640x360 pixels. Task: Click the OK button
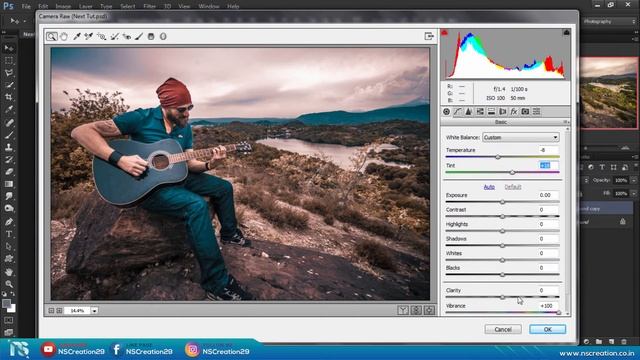coord(547,329)
